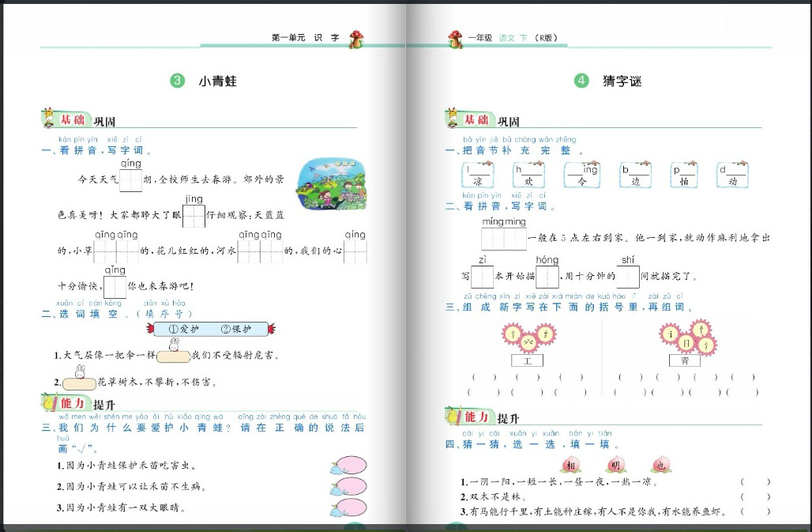The height and width of the screenshot is (532, 812).
Task: Mark the oval for 因为小青蛙有一双大眼睛
Action: (x=348, y=507)
